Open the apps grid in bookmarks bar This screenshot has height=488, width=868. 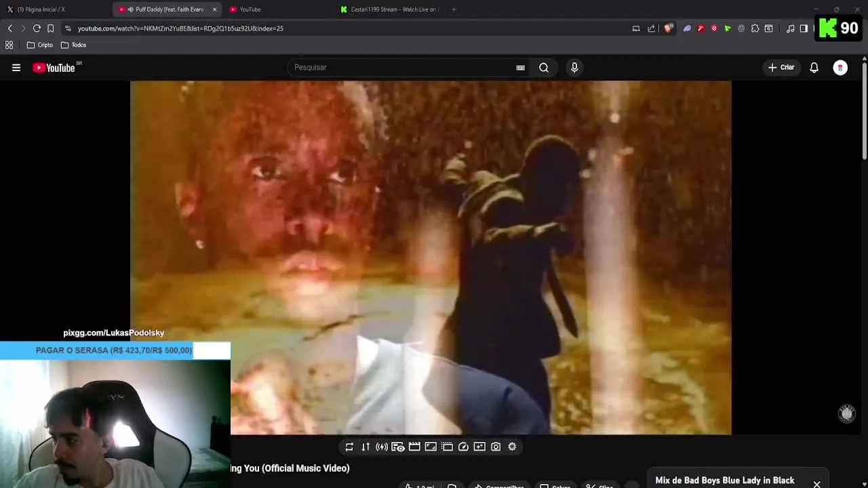coord(9,45)
